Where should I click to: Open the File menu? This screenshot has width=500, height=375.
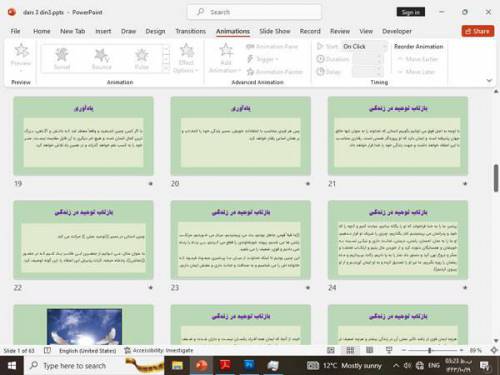coord(15,31)
